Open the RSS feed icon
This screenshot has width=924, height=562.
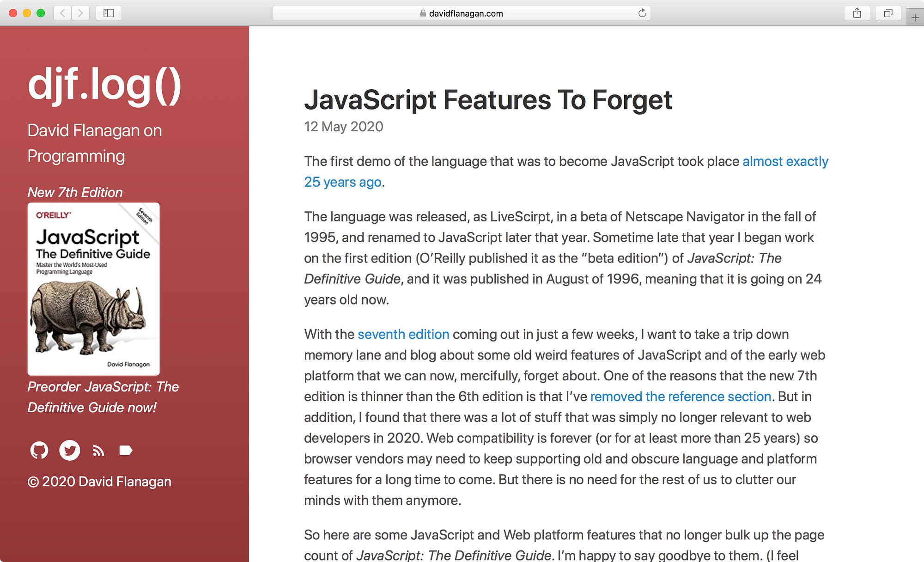coord(98,451)
